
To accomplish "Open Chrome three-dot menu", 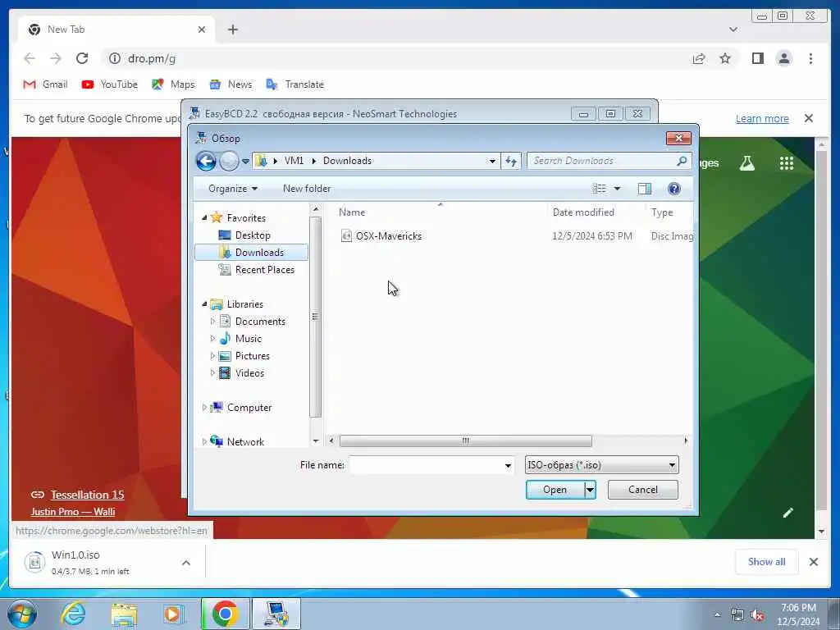I will point(810,58).
